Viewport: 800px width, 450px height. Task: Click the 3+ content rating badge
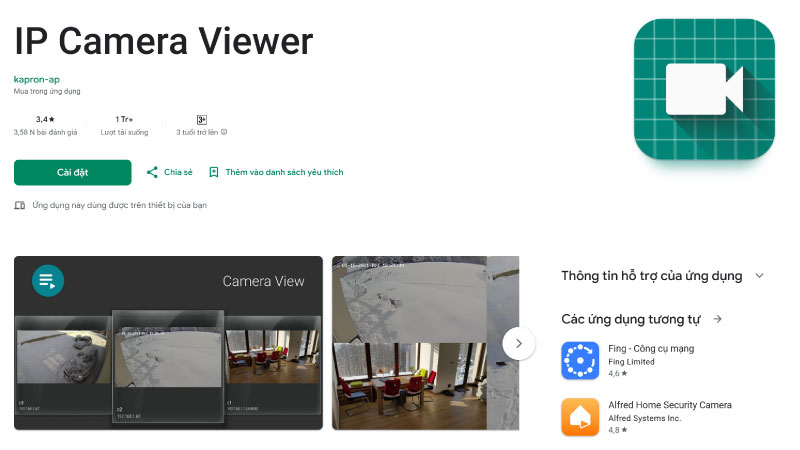click(202, 120)
